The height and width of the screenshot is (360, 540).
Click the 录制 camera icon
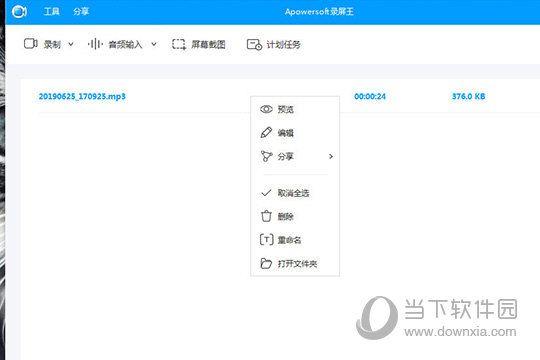(x=31, y=44)
